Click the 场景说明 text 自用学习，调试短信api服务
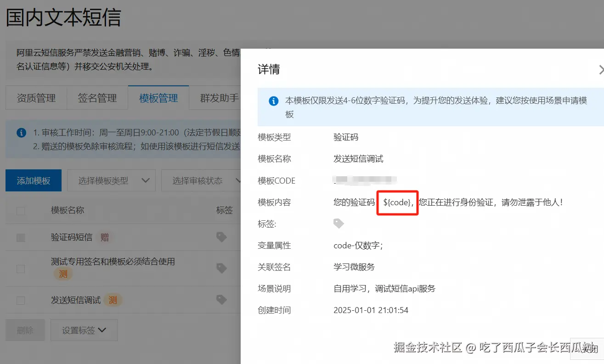Screen dimensions: 604x364 384,289
